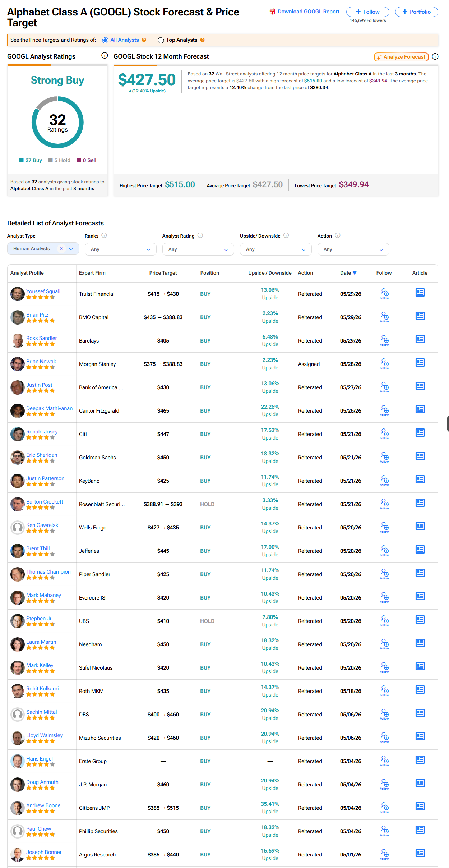Click the $515.00 highest price target value
This screenshot has width=449, height=868.
180,184
